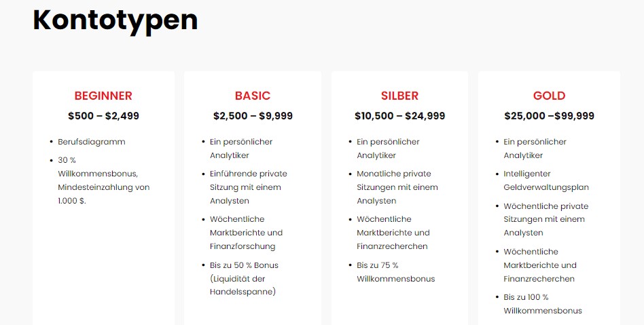The image size is (644, 325).
Task: Click the $25,000 –$99,999 price range
Action: click(549, 116)
